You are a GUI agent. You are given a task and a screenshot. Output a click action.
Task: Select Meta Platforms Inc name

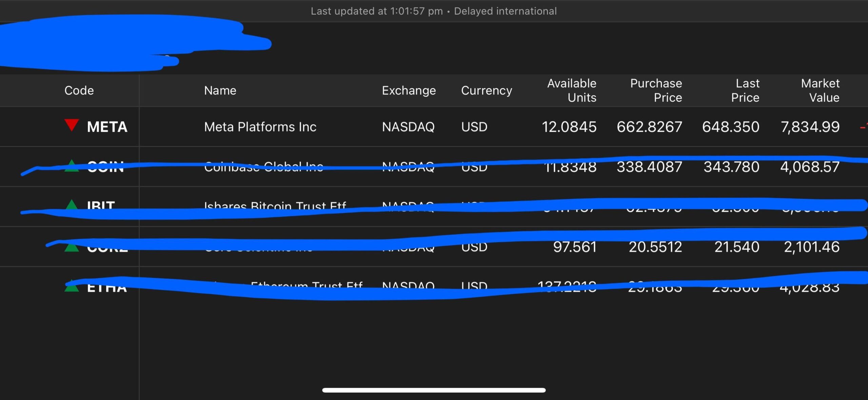260,127
